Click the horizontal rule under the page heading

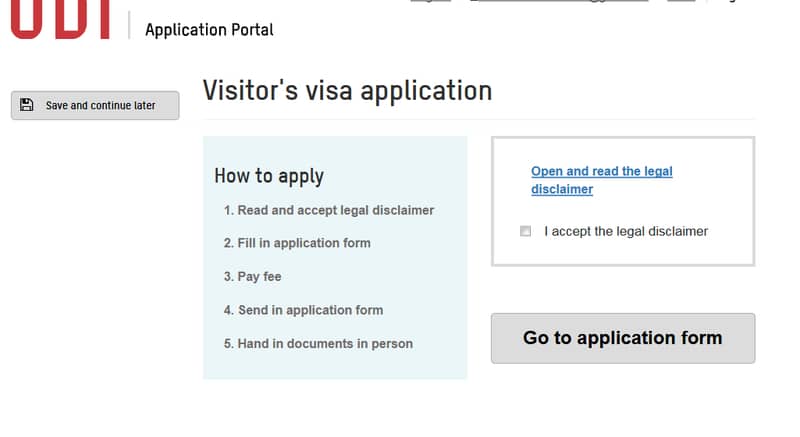(x=479, y=119)
